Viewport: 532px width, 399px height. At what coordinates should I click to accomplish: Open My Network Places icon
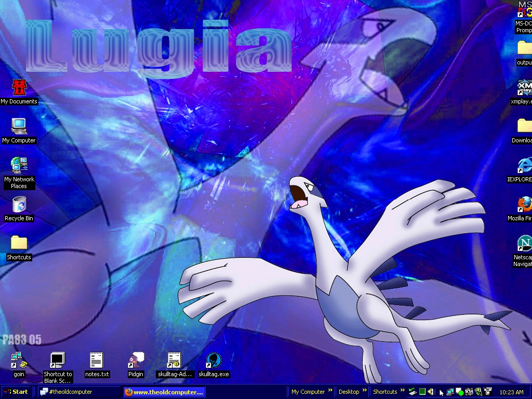point(19,165)
